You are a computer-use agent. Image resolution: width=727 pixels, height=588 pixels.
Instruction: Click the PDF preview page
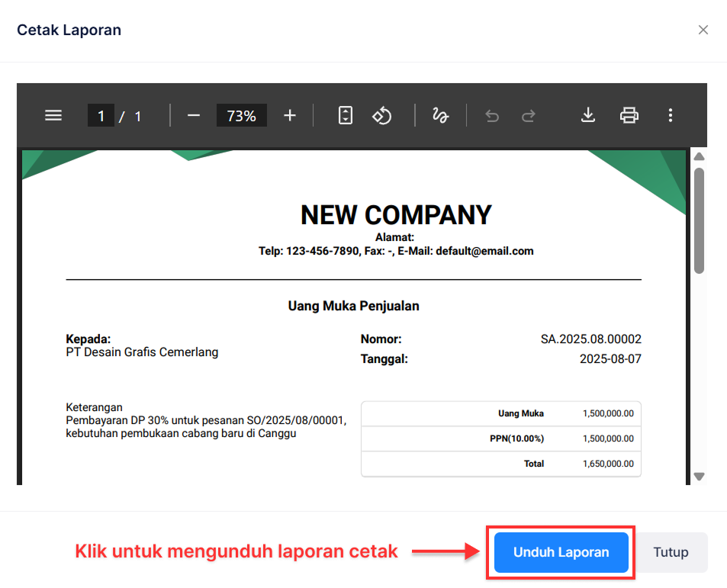click(x=353, y=320)
